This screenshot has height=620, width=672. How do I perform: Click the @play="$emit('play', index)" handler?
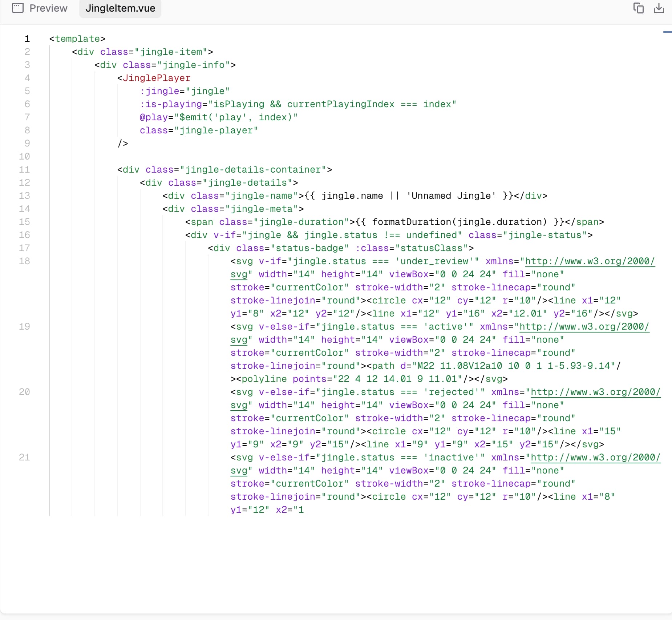(x=219, y=117)
